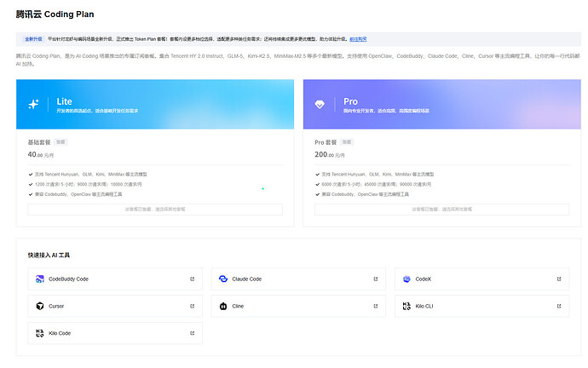Viewport: 588px width, 368px height.
Task: Click the Lite card Tencent Hunyuan models line
Action: 90,175
